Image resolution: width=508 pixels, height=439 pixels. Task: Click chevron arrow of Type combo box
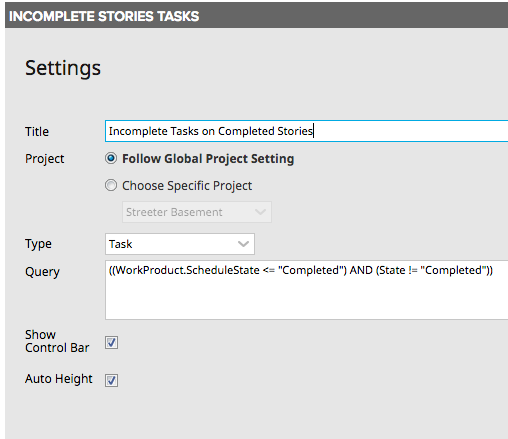243,244
